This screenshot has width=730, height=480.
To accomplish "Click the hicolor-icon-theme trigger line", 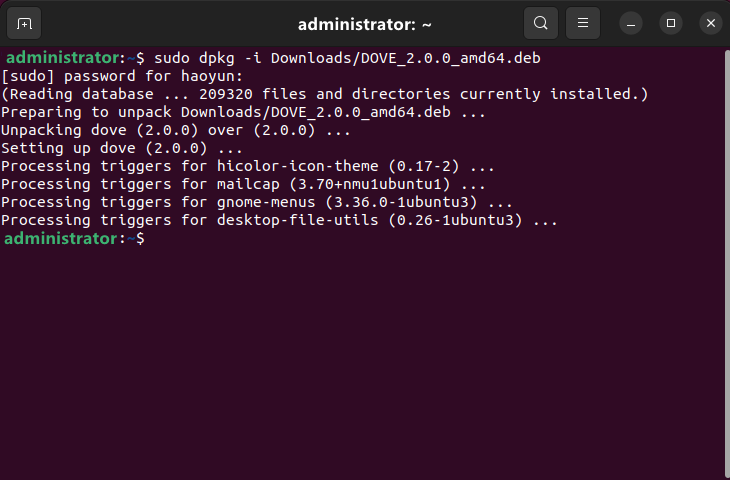I will (248, 166).
